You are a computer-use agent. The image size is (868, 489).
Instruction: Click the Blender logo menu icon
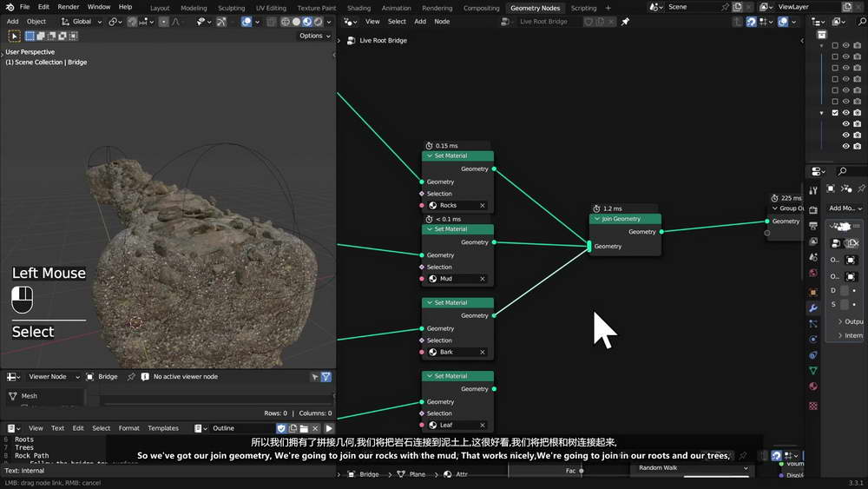(10, 7)
